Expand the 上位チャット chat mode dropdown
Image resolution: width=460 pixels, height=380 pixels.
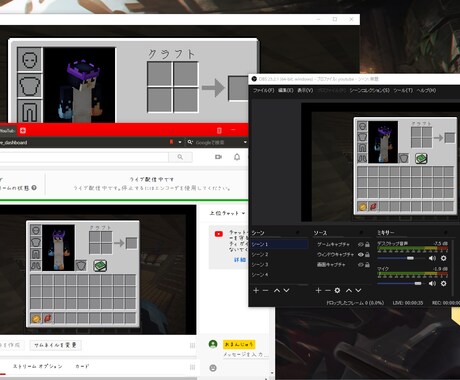pos(227,213)
